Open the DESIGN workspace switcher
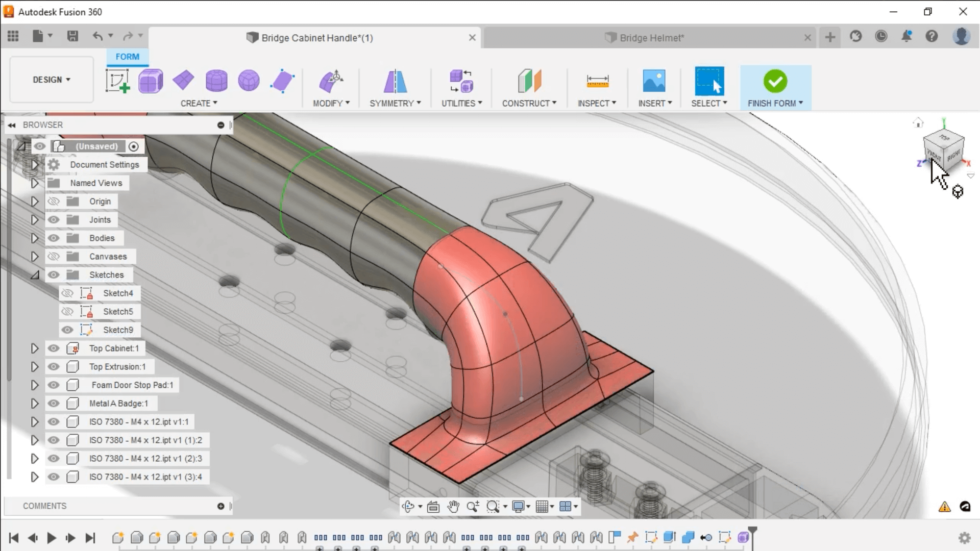The width and height of the screenshot is (980, 551). point(51,80)
